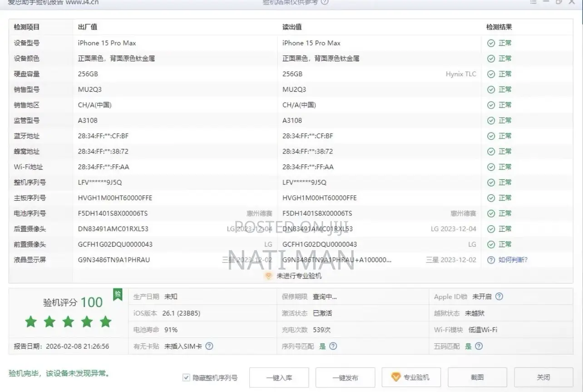Click the 激活状态 value 已激活
Image resolution: width=583 pixels, height=392 pixels.
click(x=322, y=313)
